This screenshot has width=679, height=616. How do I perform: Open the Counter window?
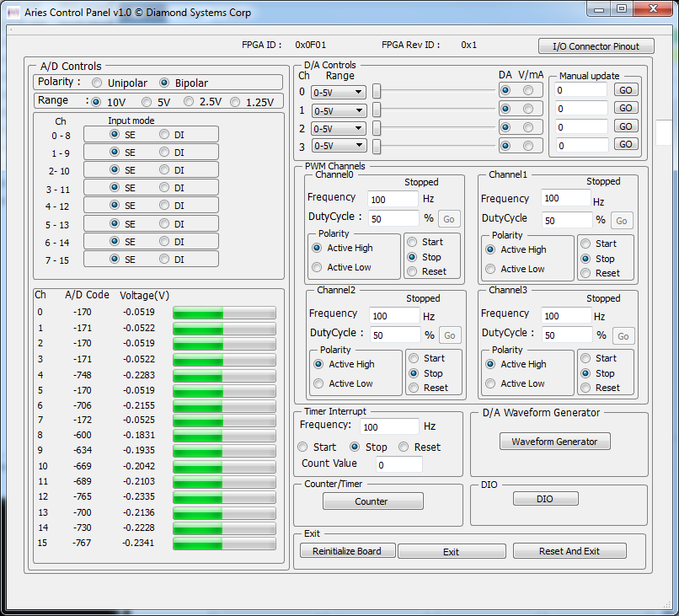pos(372,501)
